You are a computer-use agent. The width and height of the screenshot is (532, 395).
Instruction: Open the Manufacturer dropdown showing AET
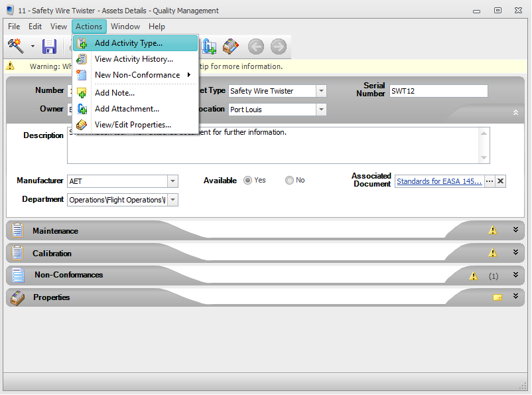click(x=172, y=181)
